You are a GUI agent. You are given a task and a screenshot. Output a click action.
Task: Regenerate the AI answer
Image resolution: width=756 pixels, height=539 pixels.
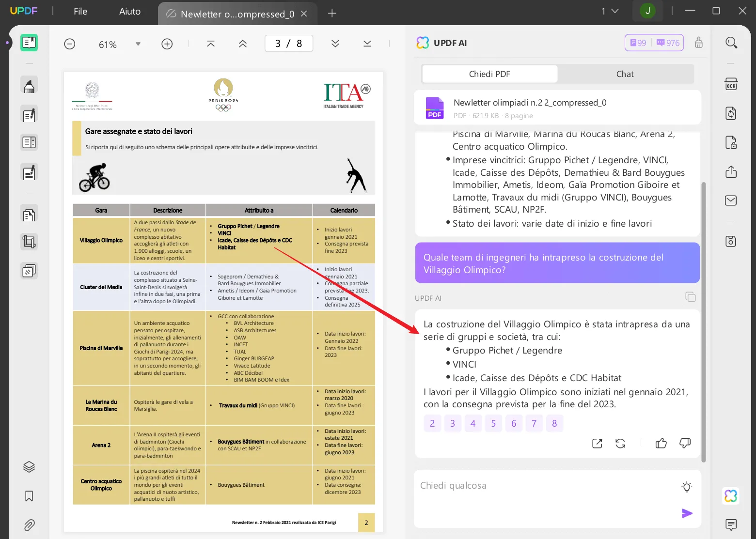point(620,443)
